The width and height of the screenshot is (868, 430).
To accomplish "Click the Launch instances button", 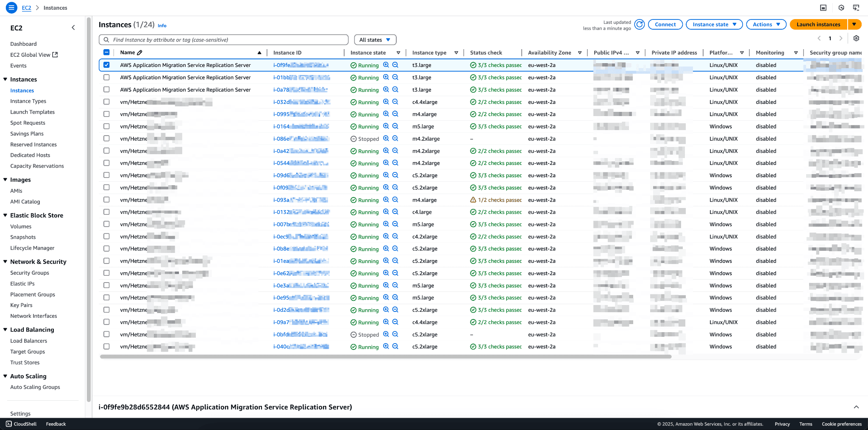I will tap(818, 25).
